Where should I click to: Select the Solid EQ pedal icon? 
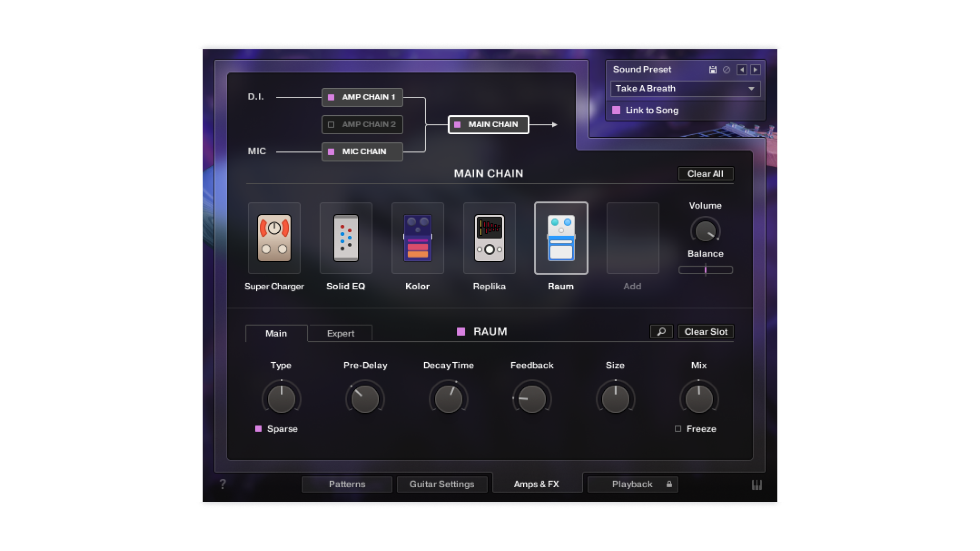(x=346, y=238)
